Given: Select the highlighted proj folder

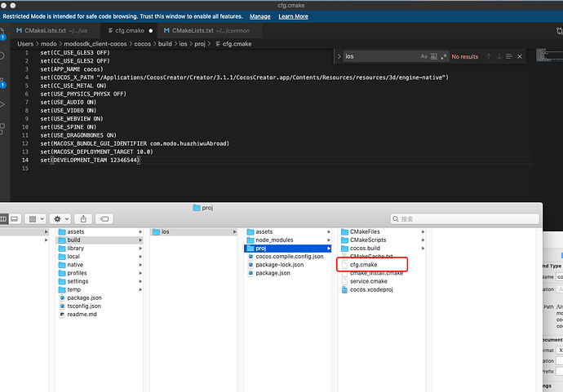Looking at the screenshot, I should [287, 249].
